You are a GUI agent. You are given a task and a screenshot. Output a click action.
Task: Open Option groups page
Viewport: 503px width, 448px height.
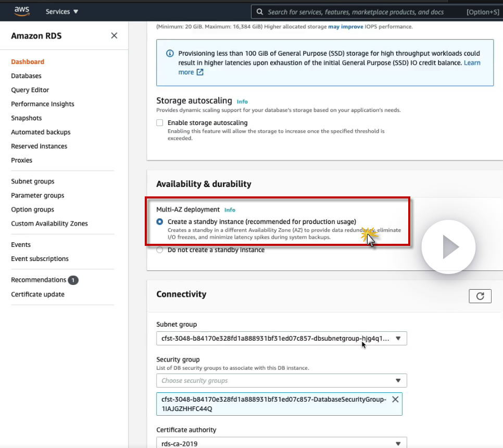pyautogui.click(x=32, y=209)
